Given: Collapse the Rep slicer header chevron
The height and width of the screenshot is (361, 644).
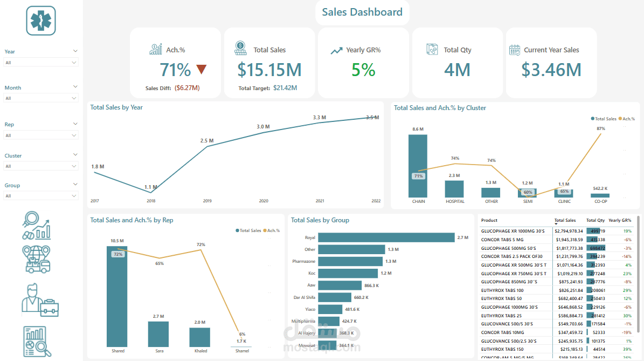Looking at the screenshot, I should click(75, 124).
